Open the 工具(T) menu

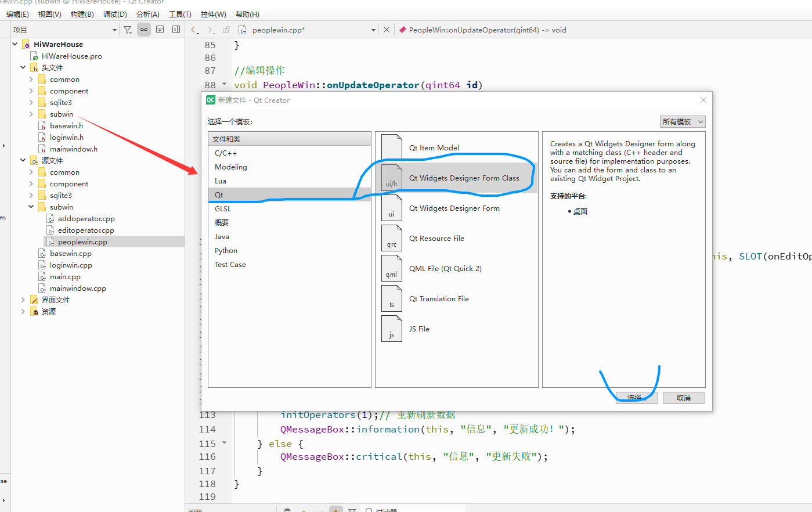point(180,14)
